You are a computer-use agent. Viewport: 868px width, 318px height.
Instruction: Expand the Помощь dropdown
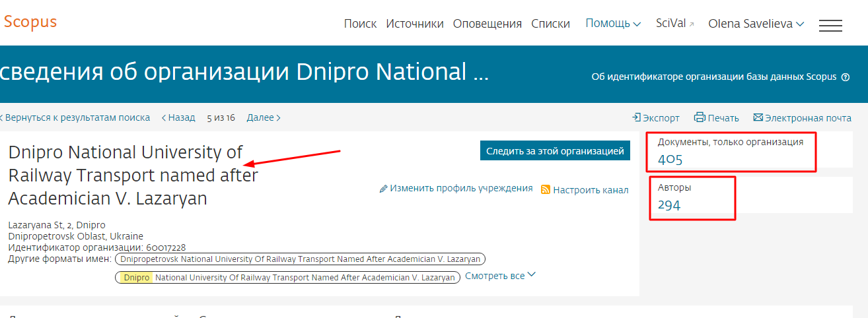(x=613, y=24)
